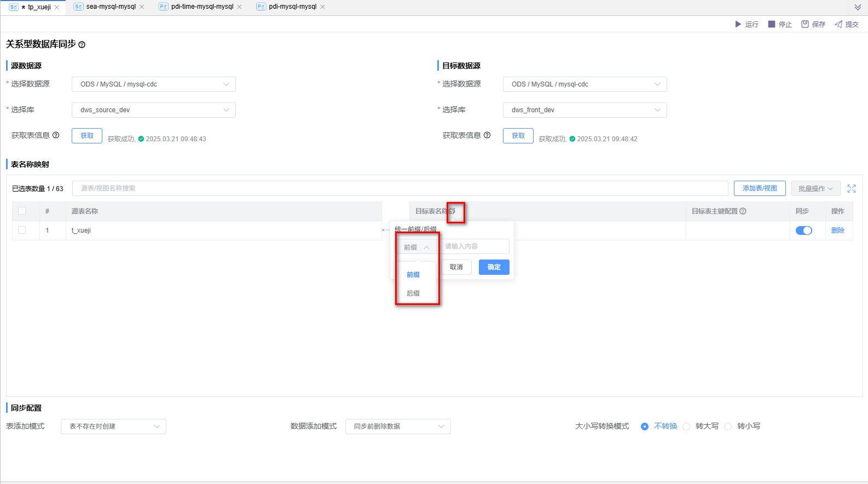The width and height of the screenshot is (868, 484).
Task: Expand the 表添加模式 dropdown
Action: (113, 427)
